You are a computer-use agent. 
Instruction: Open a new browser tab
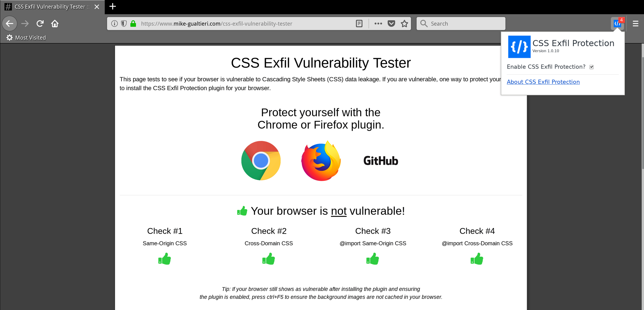click(113, 6)
